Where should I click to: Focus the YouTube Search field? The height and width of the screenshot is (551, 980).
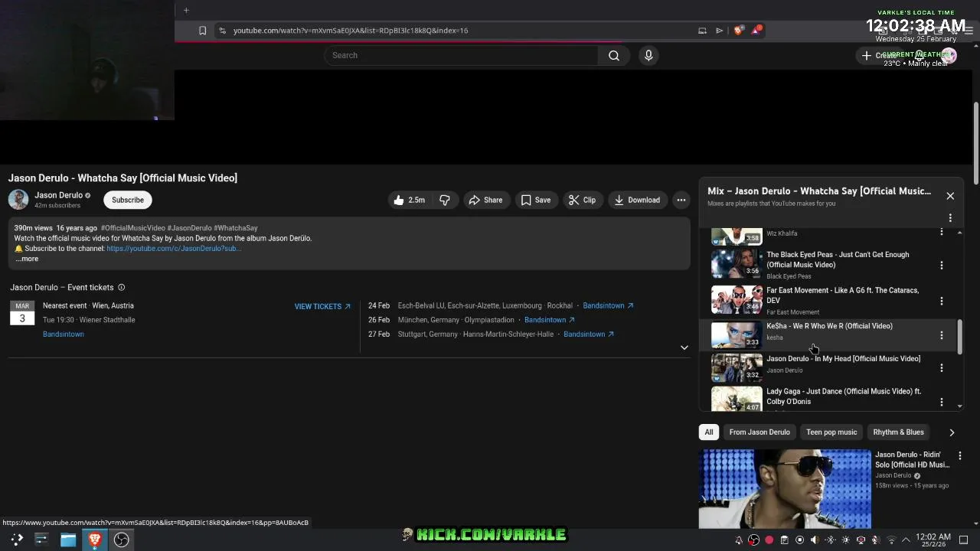coord(461,55)
